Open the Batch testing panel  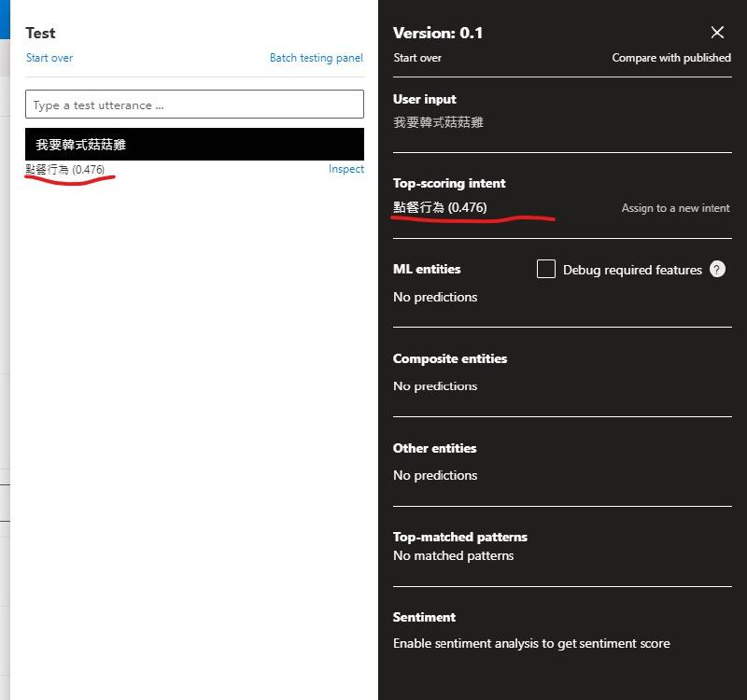click(316, 58)
